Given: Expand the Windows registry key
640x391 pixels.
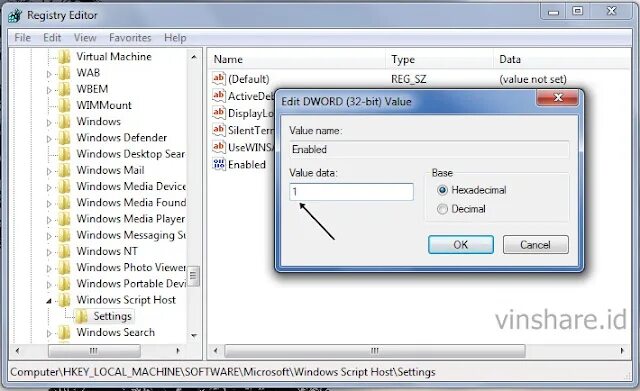Looking at the screenshot, I should click(x=49, y=123).
